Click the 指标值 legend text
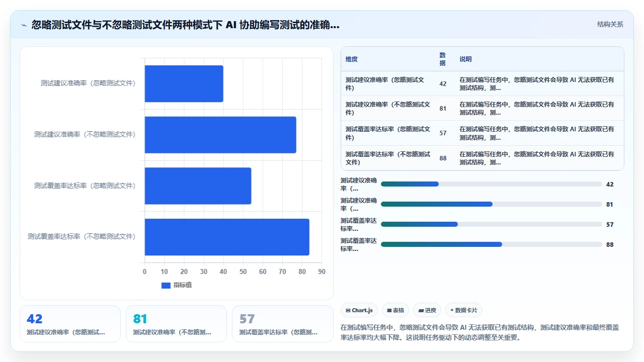This screenshot has height=362, width=644. [x=183, y=285]
